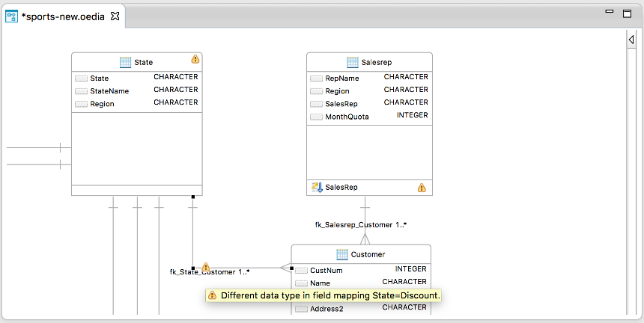Click the warning icon on fk_State_Customer relation
This screenshot has height=323, width=644.
tap(206, 267)
